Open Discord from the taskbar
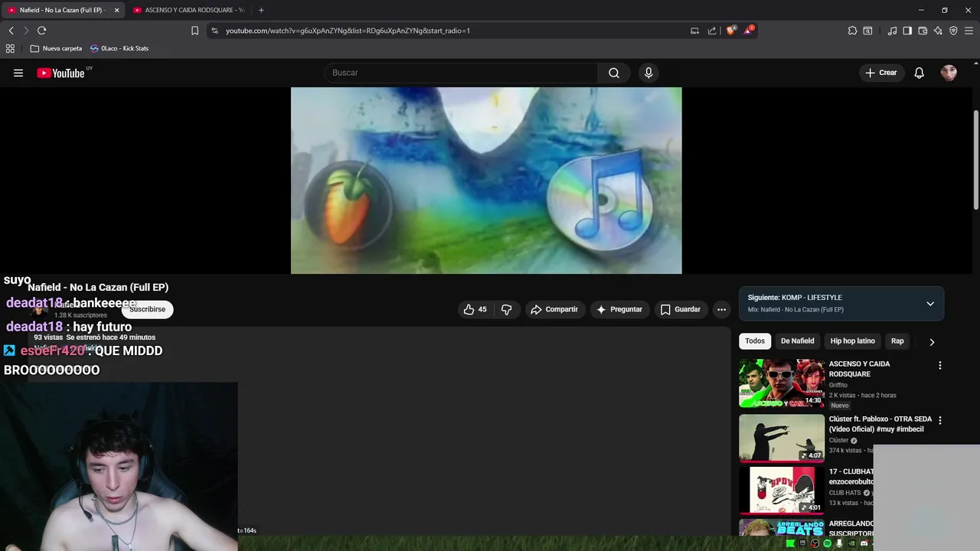Screen dimensions: 980x551 pos(864,543)
